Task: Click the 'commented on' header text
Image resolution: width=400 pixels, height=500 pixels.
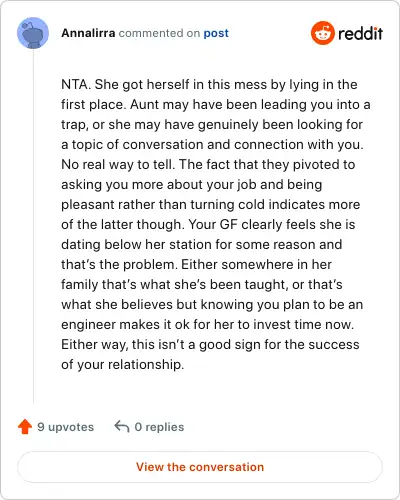Action: (x=159, y=33)
